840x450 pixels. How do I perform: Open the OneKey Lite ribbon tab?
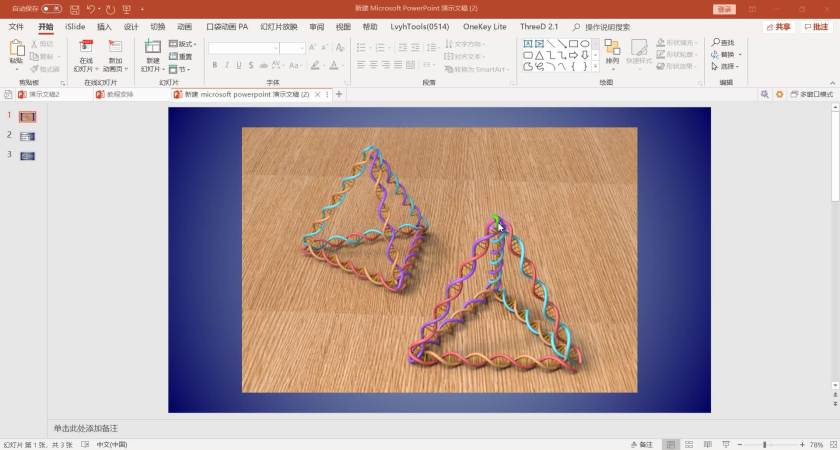(484, 27)
